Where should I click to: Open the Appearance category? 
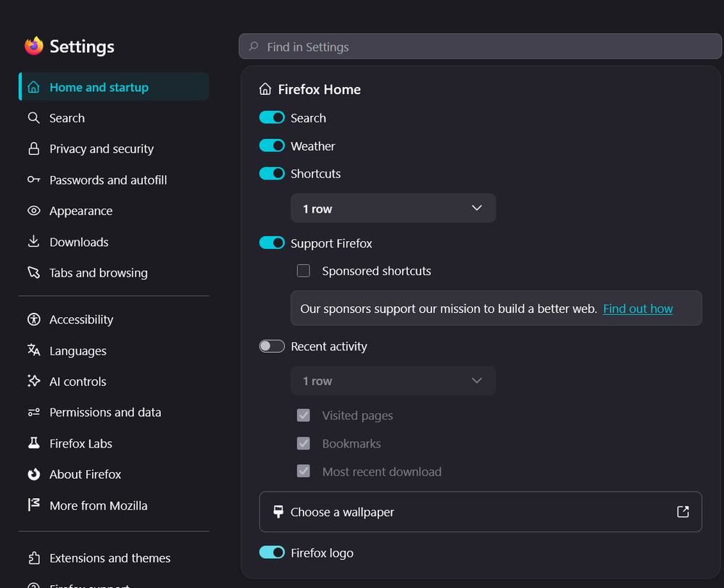114,211
